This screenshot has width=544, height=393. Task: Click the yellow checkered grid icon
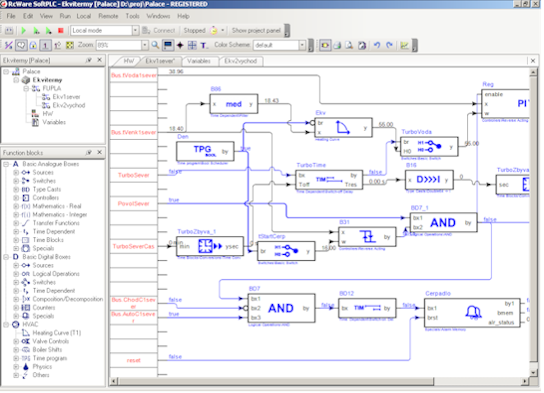[x=70, y=45]
